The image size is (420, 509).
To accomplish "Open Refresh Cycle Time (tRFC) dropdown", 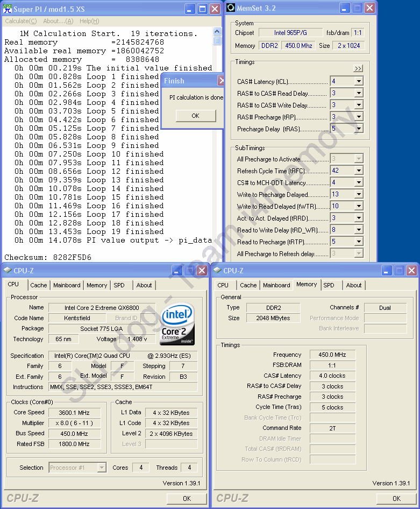I will (359, 171).
